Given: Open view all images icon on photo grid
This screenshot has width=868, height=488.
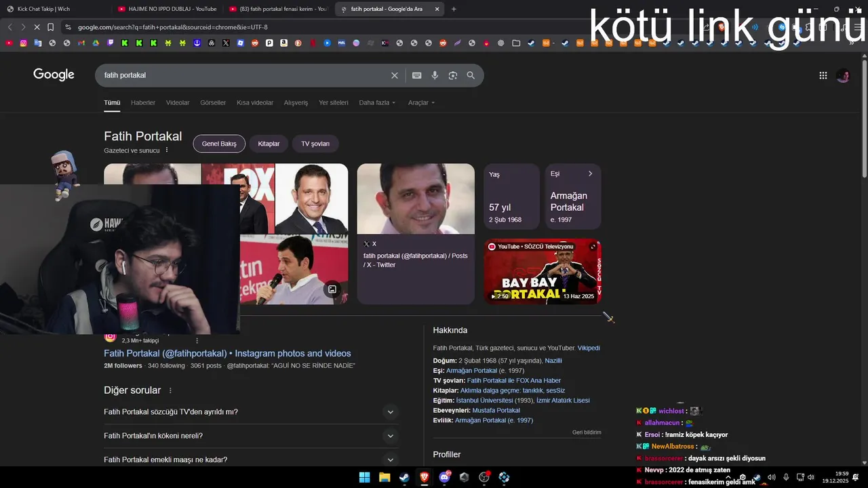Looking at the screenshot, I should pyautogui.click(x=332, y=289).
